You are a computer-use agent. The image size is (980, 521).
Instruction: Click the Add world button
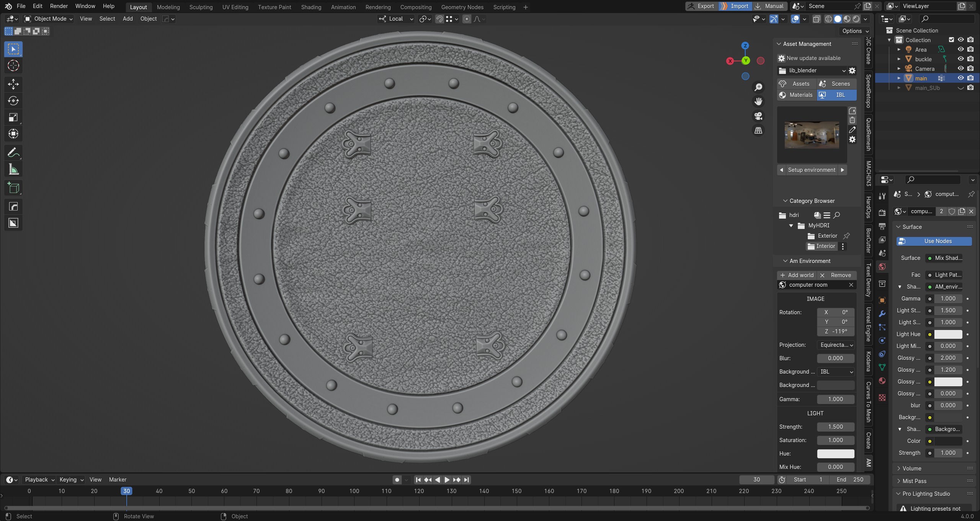[797, 275]
